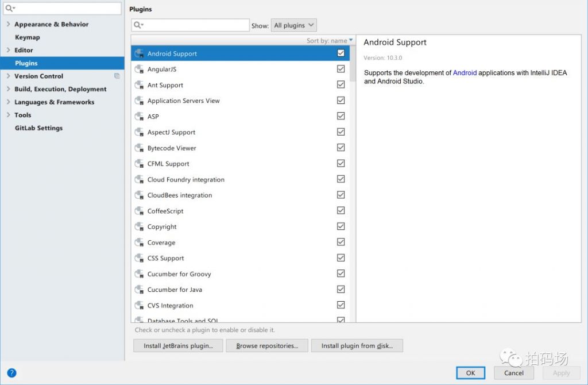Image resolution: width=588 pixels, height=385 pixels.
Task: Open GitLab Settings page
Action: 38,128
